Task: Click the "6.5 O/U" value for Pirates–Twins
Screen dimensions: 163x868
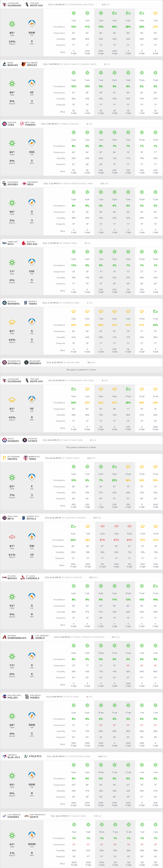Action: point(91,458)
